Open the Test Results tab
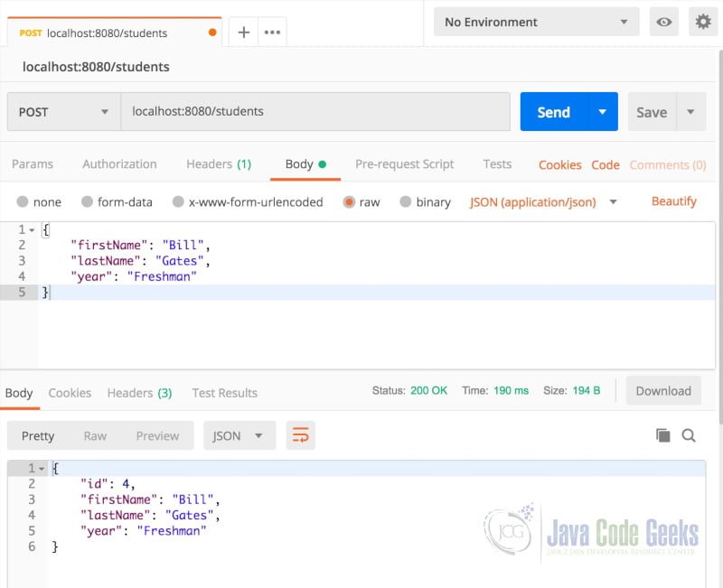Viewport: 723px width, 588px height. [224, 393]
